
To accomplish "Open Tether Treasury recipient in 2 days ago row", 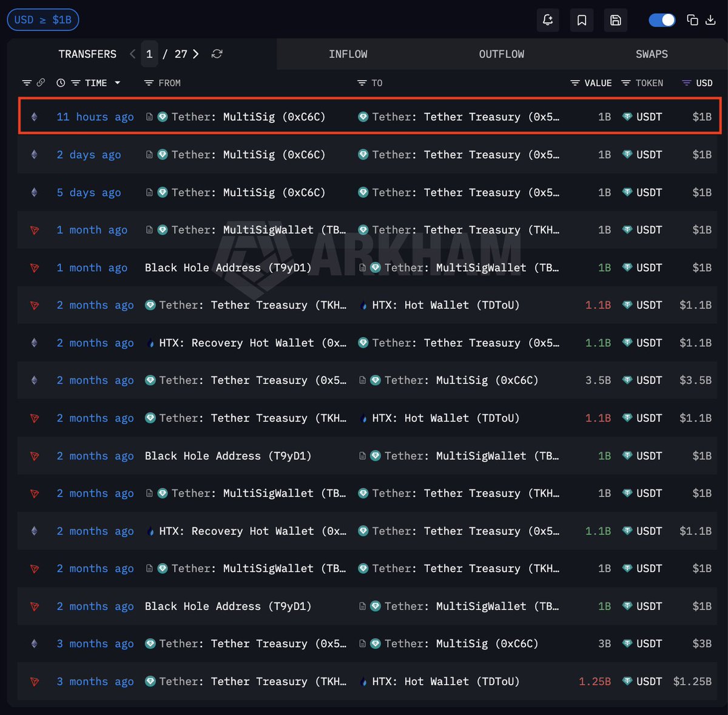I will [x=466, y=155].
